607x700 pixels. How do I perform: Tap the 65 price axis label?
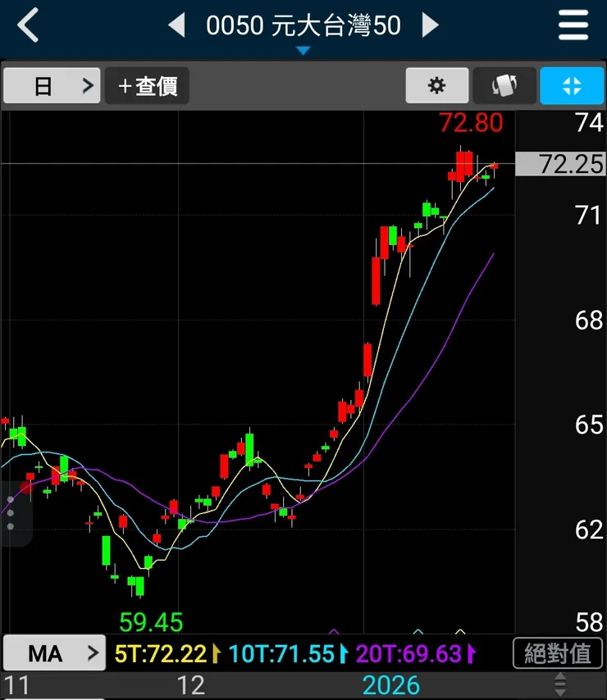coord(589,425)
